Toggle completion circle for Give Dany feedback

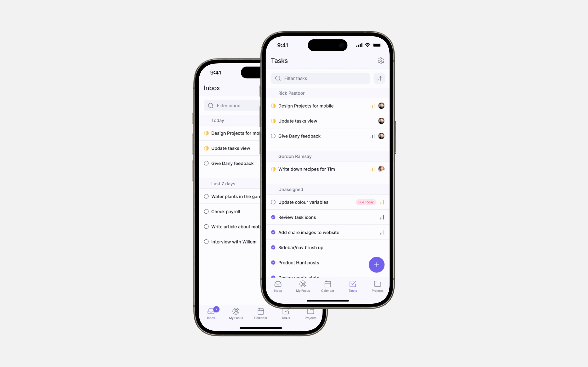coord(273,136)
